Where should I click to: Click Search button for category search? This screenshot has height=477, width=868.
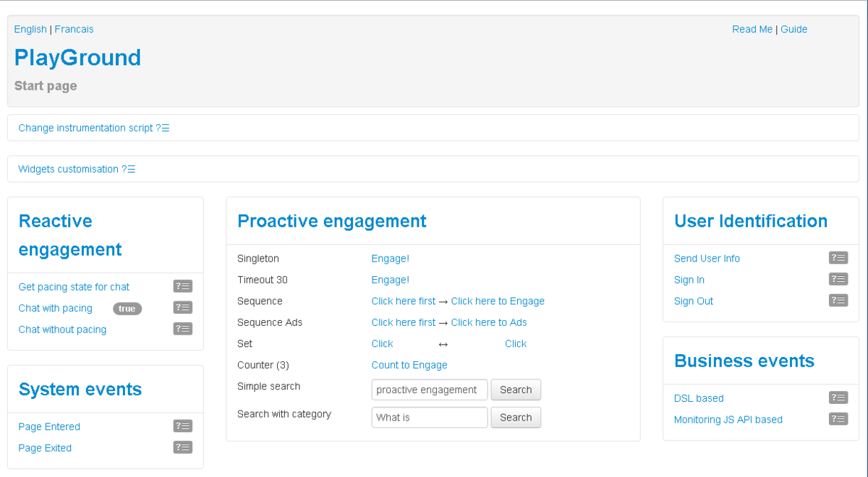coord(516,417)
